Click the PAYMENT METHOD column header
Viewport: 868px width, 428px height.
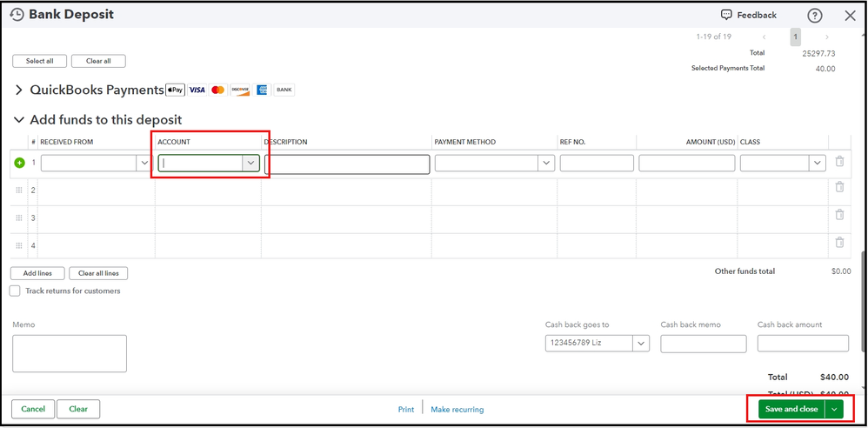pos(465,142)
